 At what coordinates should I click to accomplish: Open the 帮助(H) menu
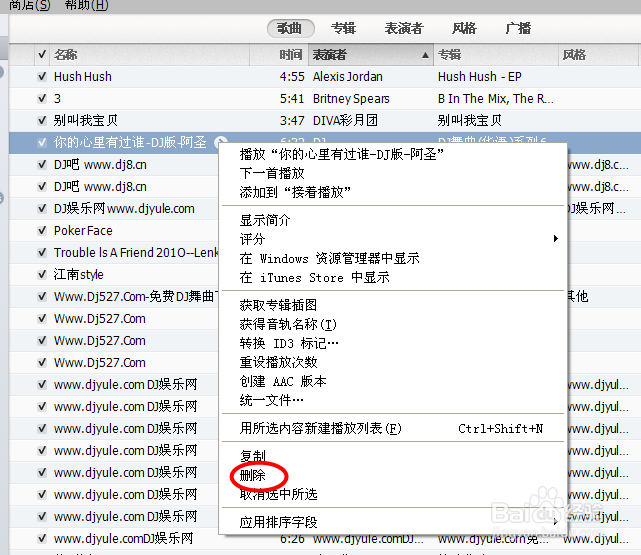click(x=86, y=5)
